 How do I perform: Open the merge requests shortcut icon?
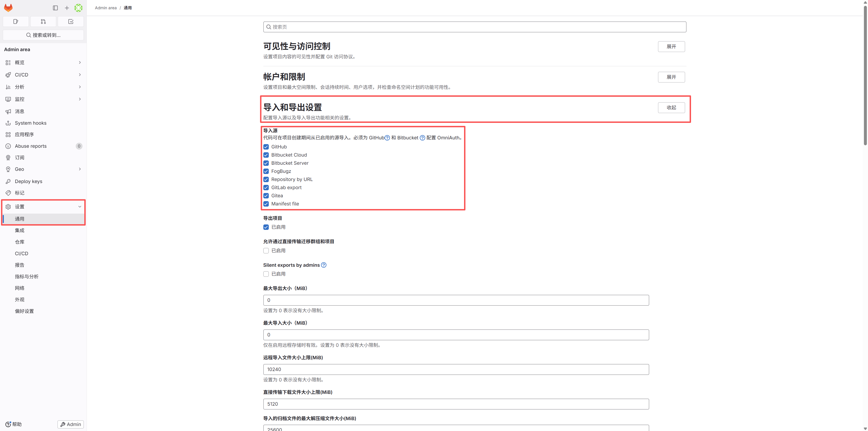point(43,21)
